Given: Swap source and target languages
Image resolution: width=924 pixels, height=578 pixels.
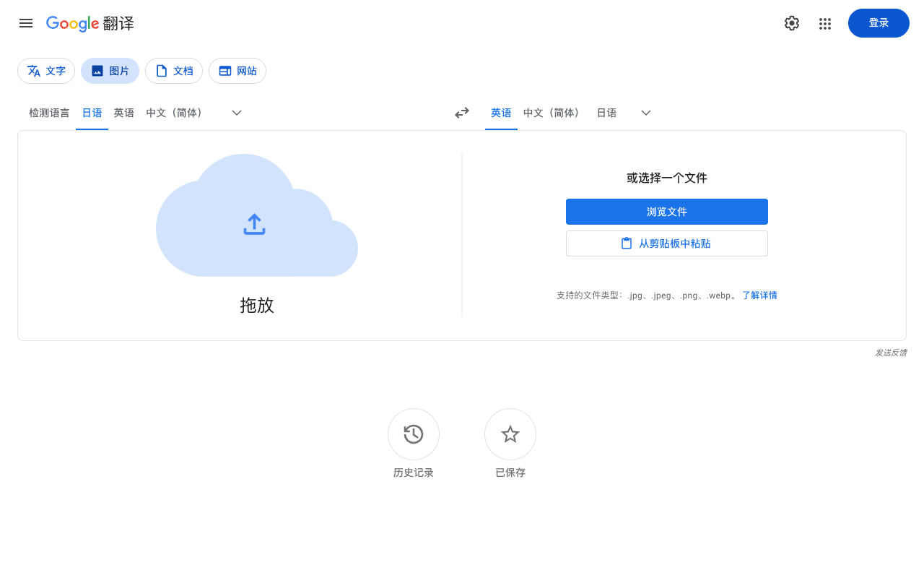Looking at the screenshot, I should click(x=462, y=113).
